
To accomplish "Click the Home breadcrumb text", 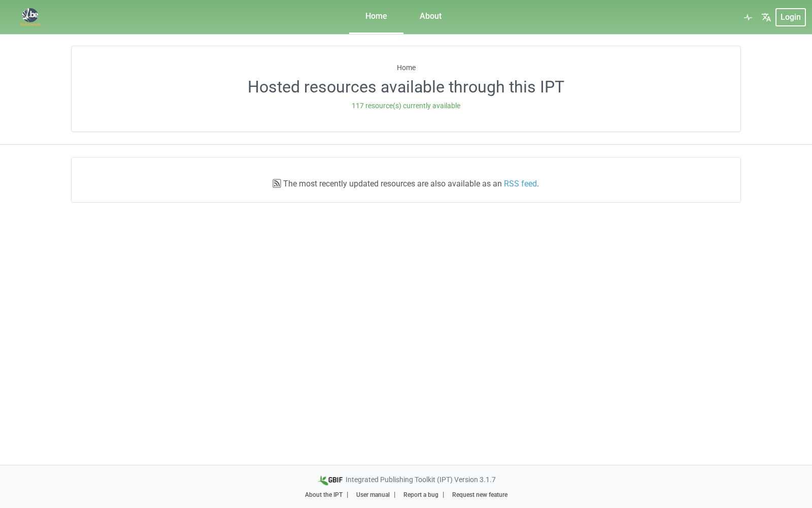I will pyautogui.click(x=406, y=68).
